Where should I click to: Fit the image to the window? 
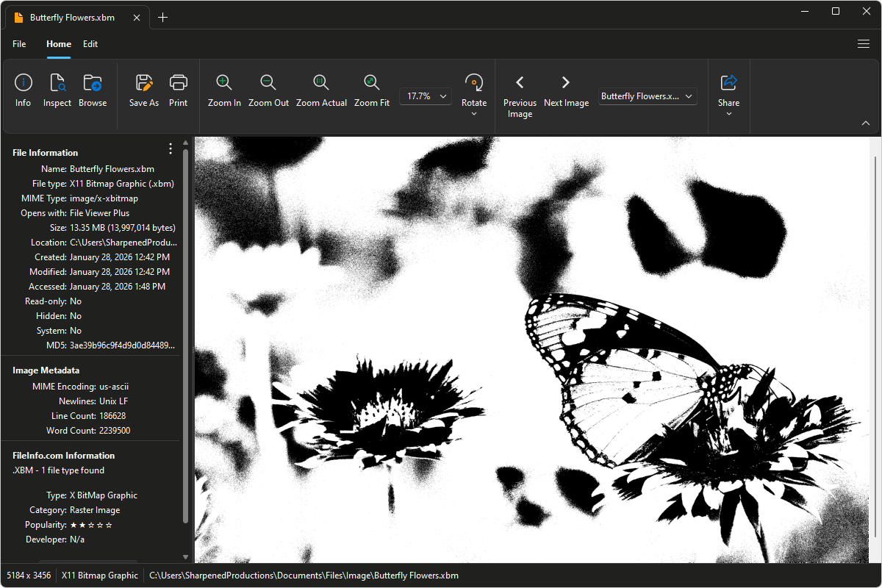(371, 90)
